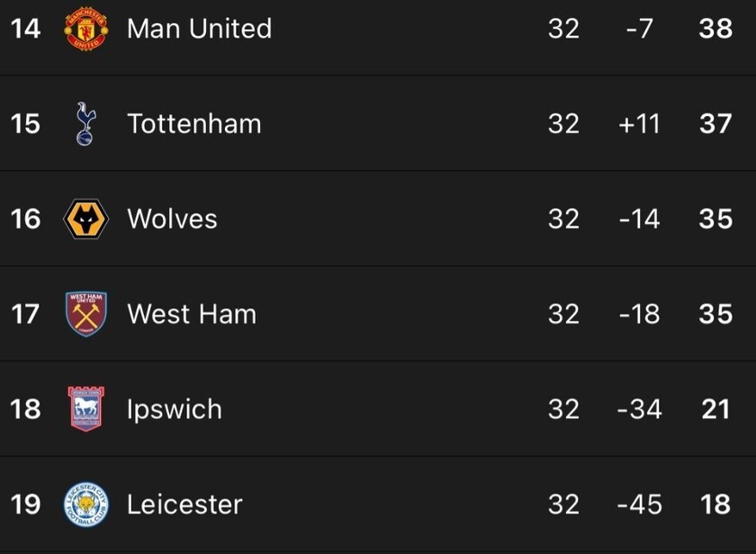Screen dimensions: 756x554
Task: Tap Tottenham's +11 goal difference
Action: [639, 124]
